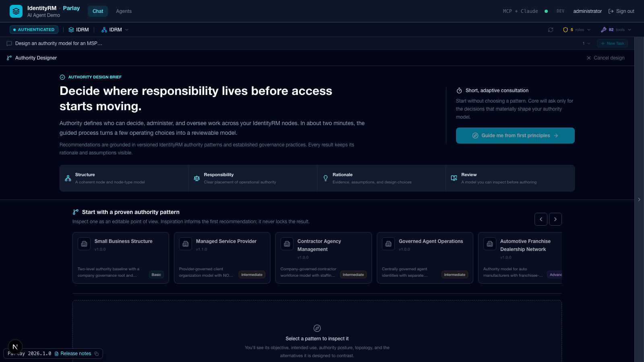Click the MCP + Claude status indicator
The width and height of the screenshot is (644, 362).
point(525,11)
